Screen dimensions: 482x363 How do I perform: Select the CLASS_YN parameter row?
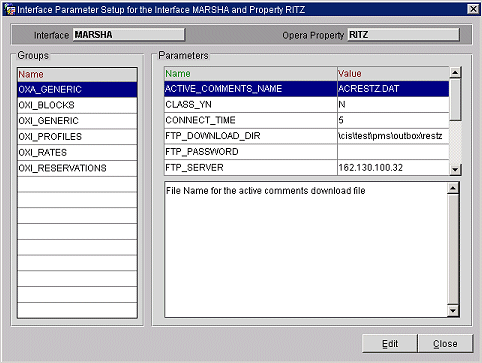306,105
